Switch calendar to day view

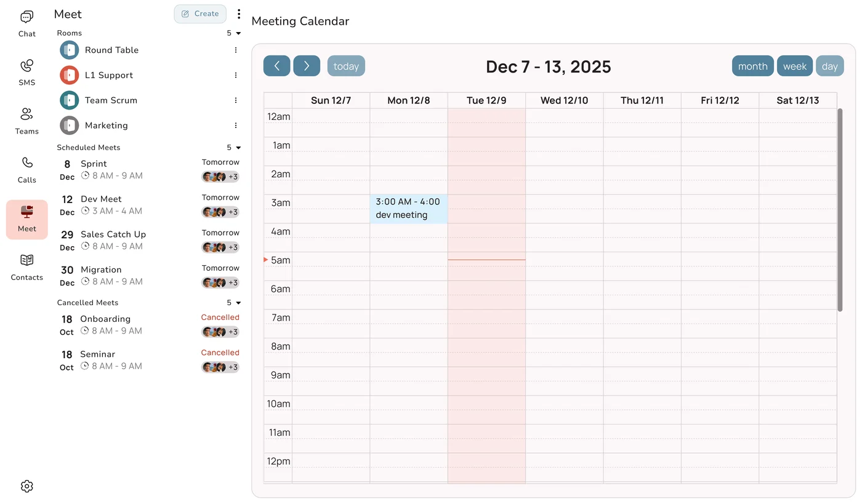tap(830, 66)
